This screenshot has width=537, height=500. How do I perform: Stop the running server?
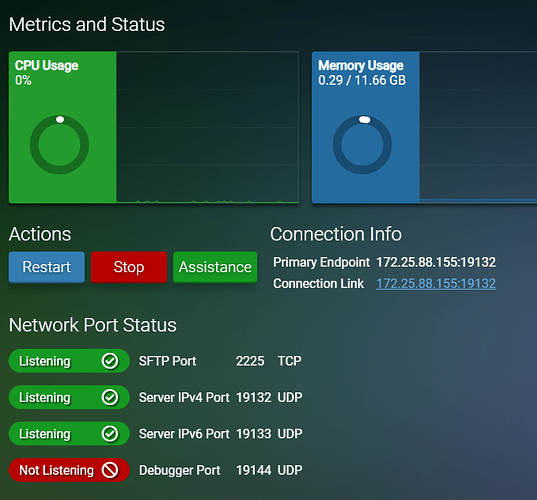coord(129,267)
